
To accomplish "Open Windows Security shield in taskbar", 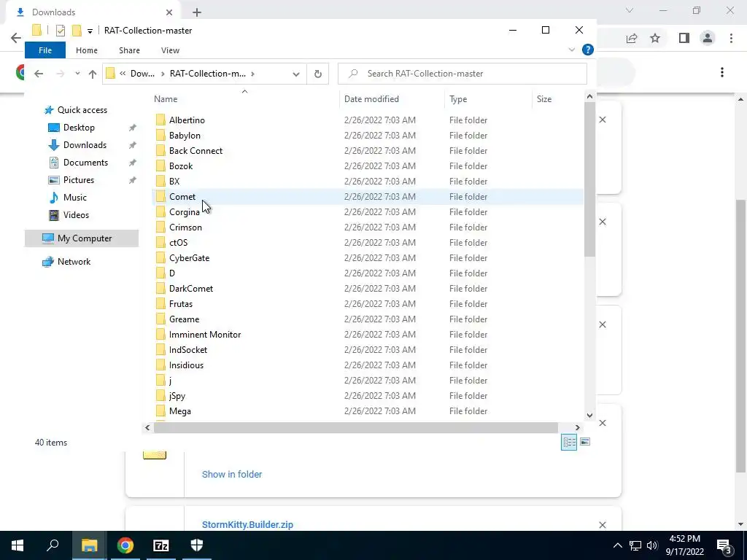I will click(x=197, y=545).
